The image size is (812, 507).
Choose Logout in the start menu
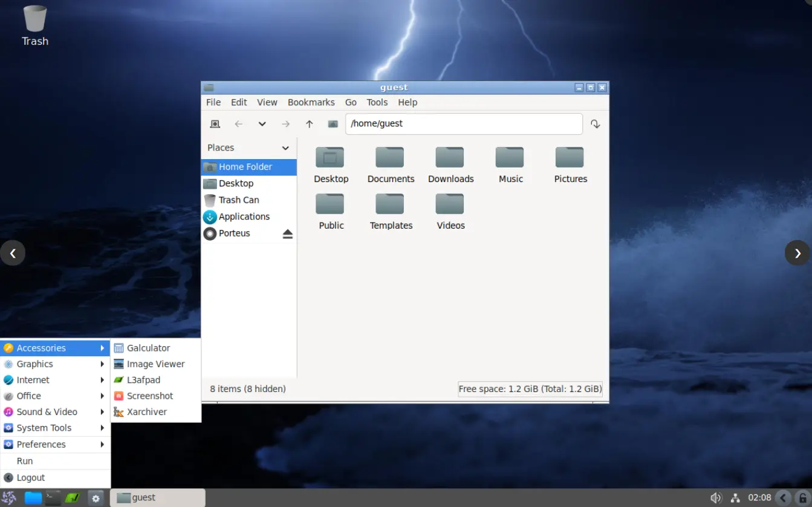[x=55, y=478]
